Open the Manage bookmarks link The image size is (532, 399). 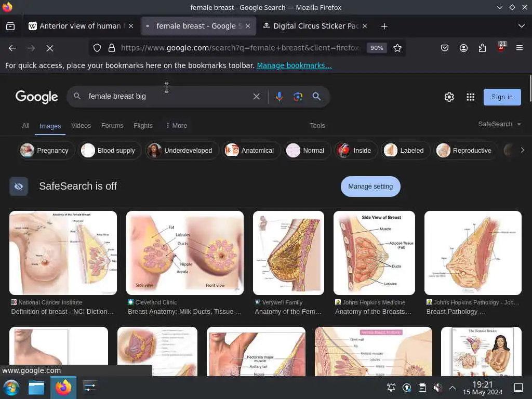(294, 65)
